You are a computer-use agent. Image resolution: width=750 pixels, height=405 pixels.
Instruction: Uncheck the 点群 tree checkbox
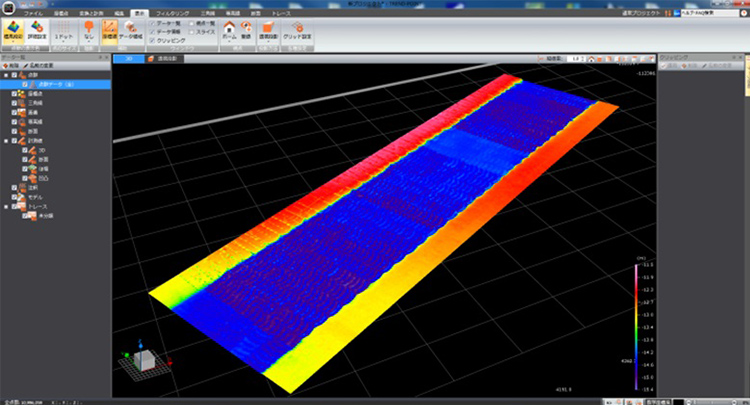pyautogui.click(x=14, y=75)
